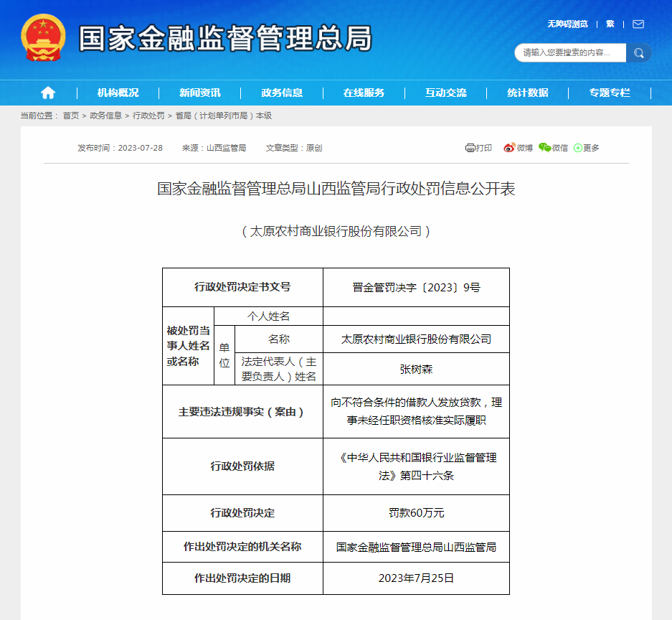672x620 pixels.
Task: Click the search magnifier button
Action: click(638, 52)
